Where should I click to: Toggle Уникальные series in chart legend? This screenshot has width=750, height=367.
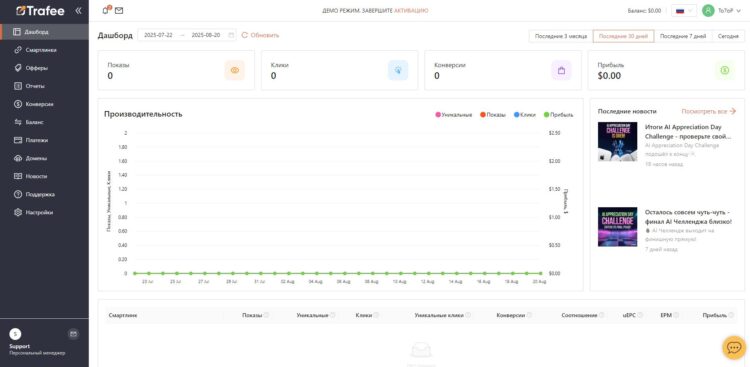click(x=453, y=115)
